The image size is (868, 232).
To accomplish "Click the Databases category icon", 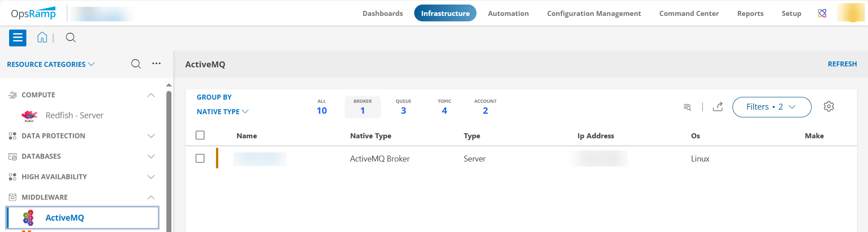I will click(13, 156).
